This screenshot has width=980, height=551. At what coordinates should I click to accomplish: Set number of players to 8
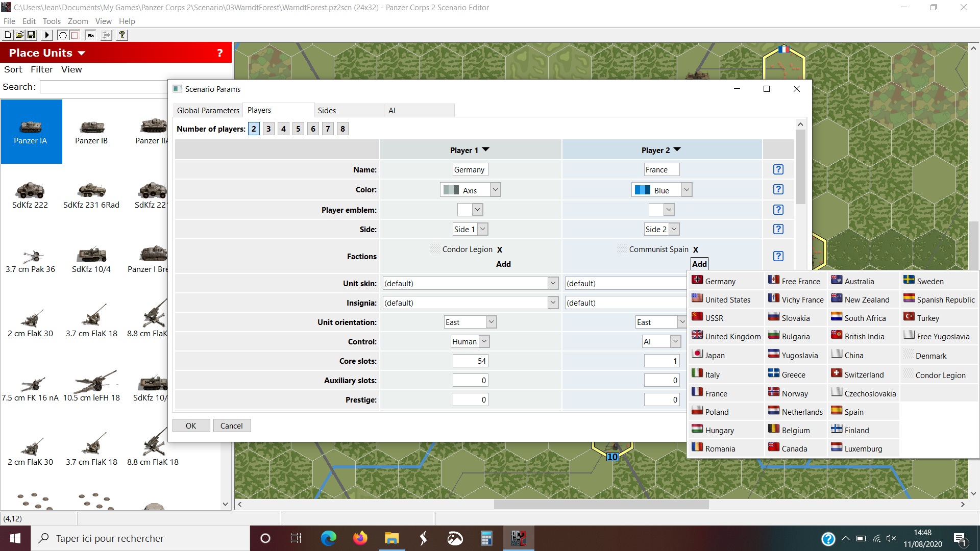coord(342,129)
